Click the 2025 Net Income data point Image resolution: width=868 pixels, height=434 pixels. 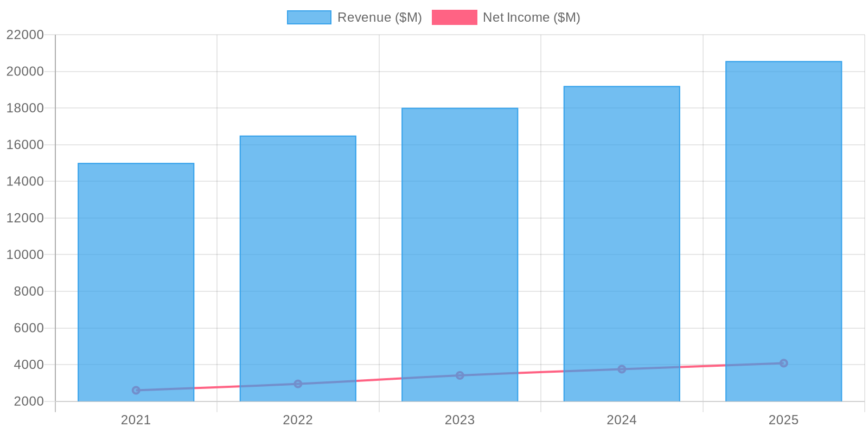coord(783,363)
